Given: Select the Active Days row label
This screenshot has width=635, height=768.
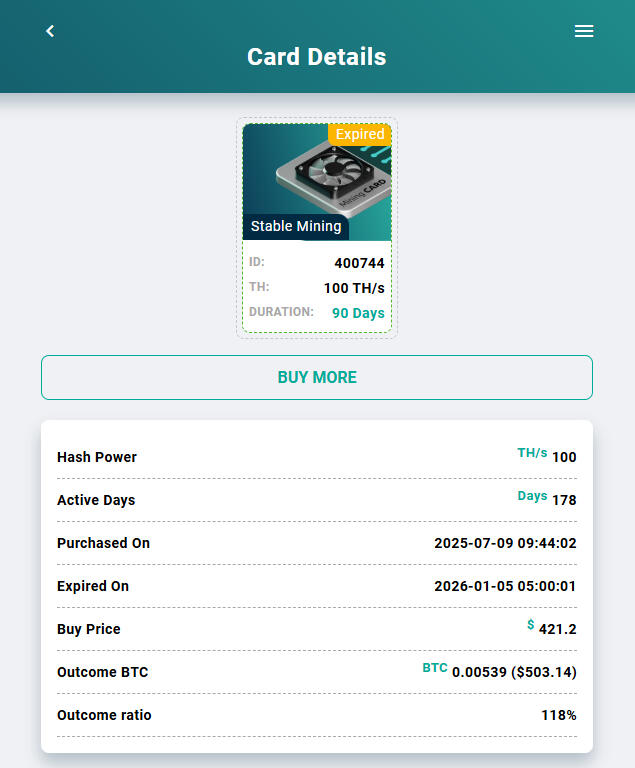Looking at the screenshot, I should (96, 500).
